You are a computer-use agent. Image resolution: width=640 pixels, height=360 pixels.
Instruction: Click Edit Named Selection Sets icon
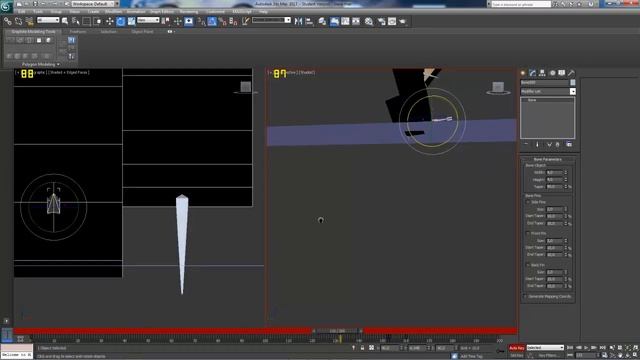point(245,21)
